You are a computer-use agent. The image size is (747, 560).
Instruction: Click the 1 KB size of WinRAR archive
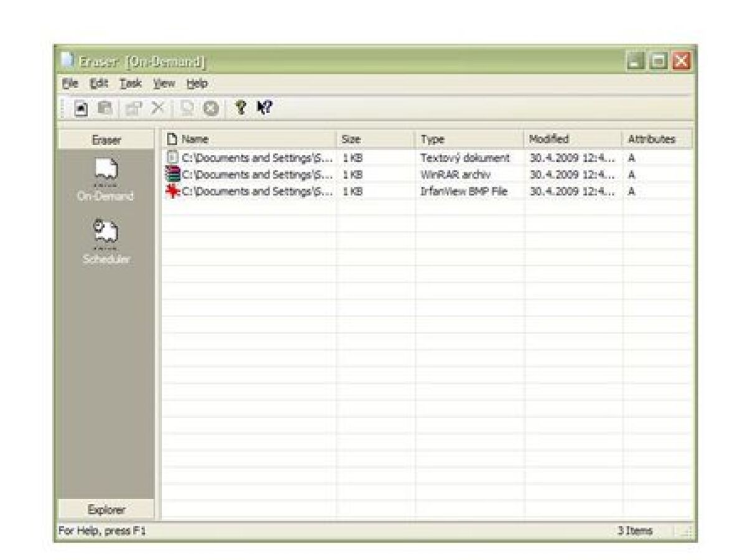click(x=352, y=175)
